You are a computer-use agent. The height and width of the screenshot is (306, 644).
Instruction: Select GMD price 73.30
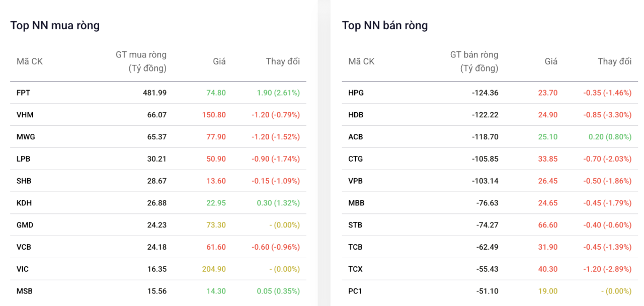[x=216, y=225]
